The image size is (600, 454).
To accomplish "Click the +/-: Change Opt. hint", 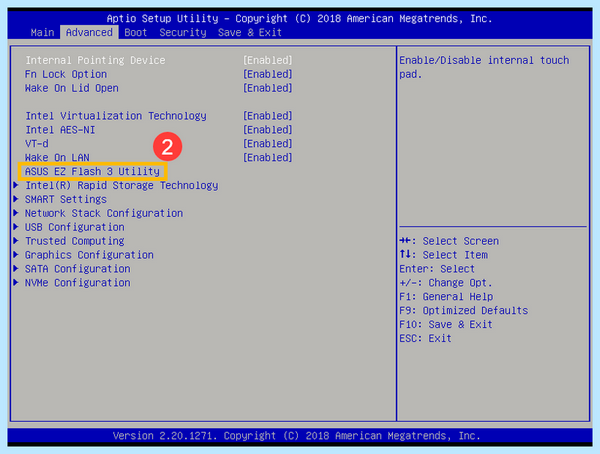I will pyautogui.click(x=446, y=283).
